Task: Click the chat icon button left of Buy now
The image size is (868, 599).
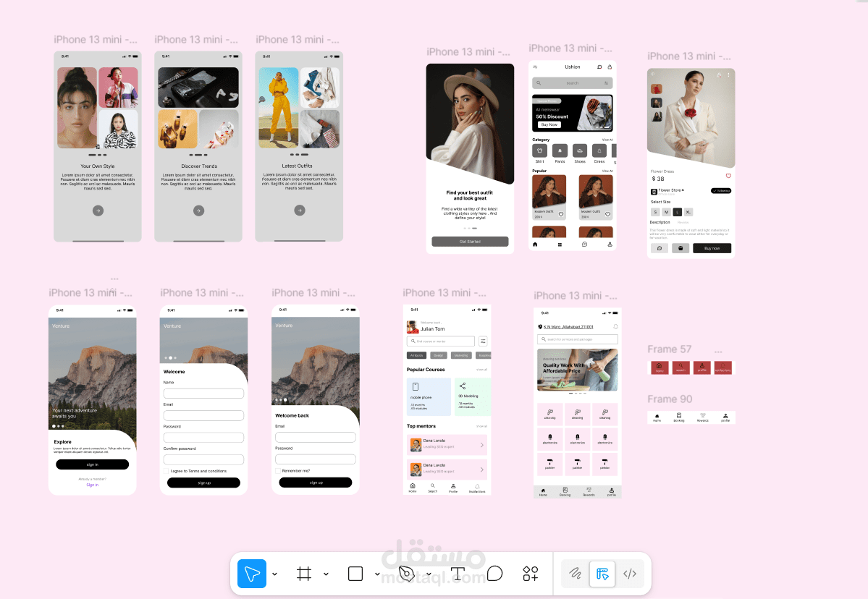Action: tap(660, 248)
